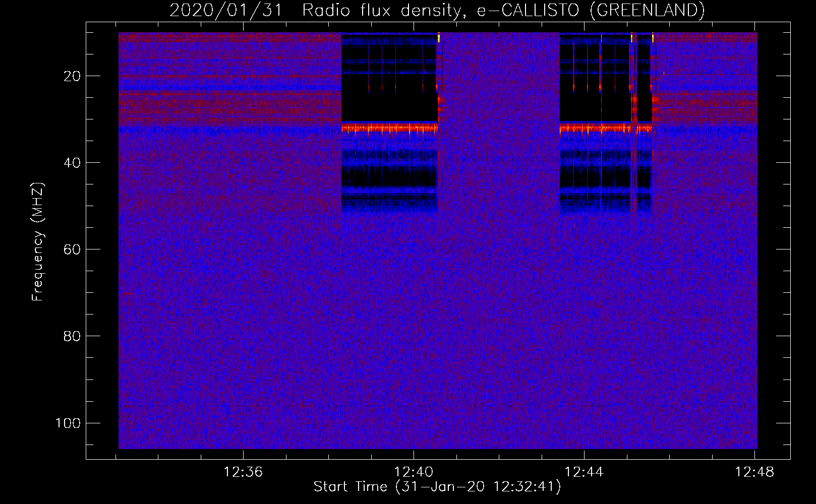816x504 pixels.
Task: Click the 12:44 time tick label
Action: [x=584, y=472]
